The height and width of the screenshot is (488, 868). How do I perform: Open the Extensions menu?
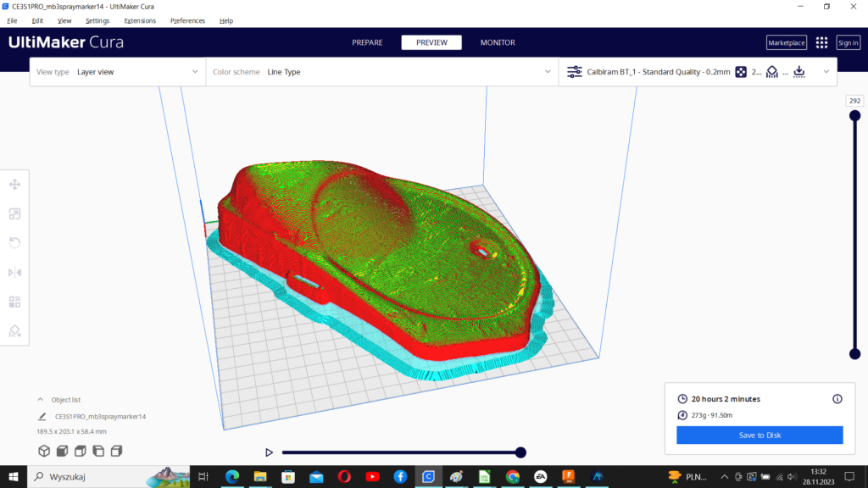pyautogui.click(x=140, y=20)
